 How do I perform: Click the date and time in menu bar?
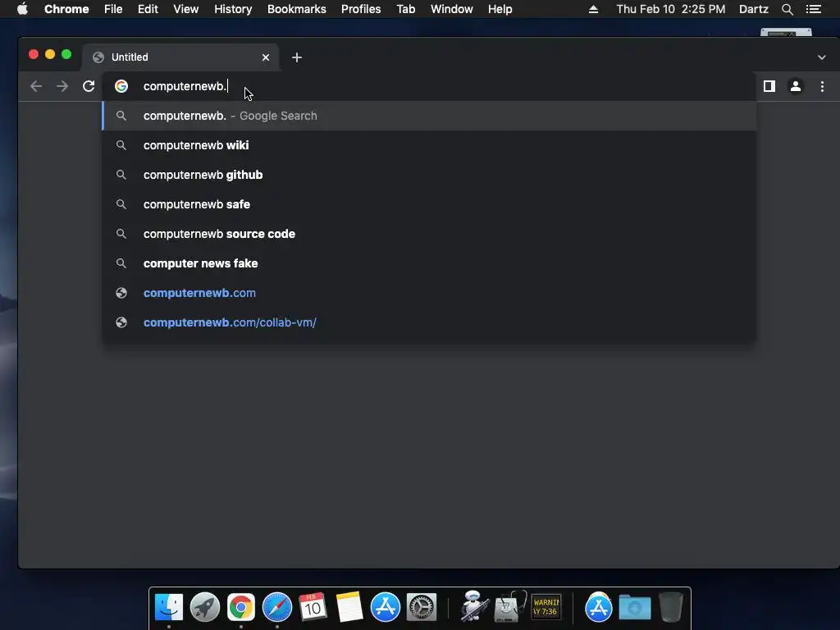pos(671,9)
